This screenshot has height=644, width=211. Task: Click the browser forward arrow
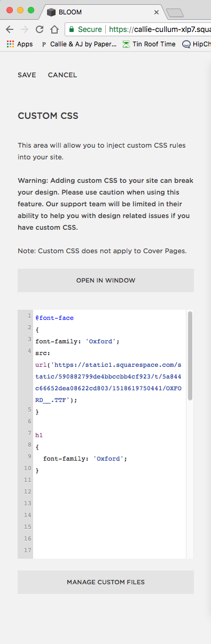(25, 29)
